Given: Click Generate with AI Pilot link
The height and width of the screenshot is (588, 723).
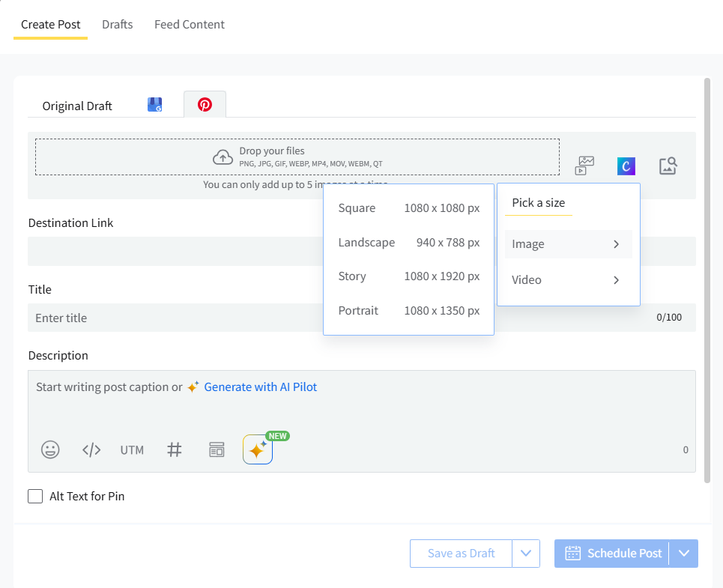Looking at the screenshot, I should 260,387.
